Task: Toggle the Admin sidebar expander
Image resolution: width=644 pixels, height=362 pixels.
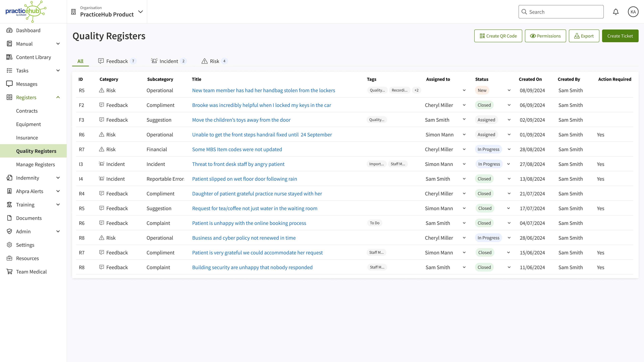Action: click(x=58, y=231)
